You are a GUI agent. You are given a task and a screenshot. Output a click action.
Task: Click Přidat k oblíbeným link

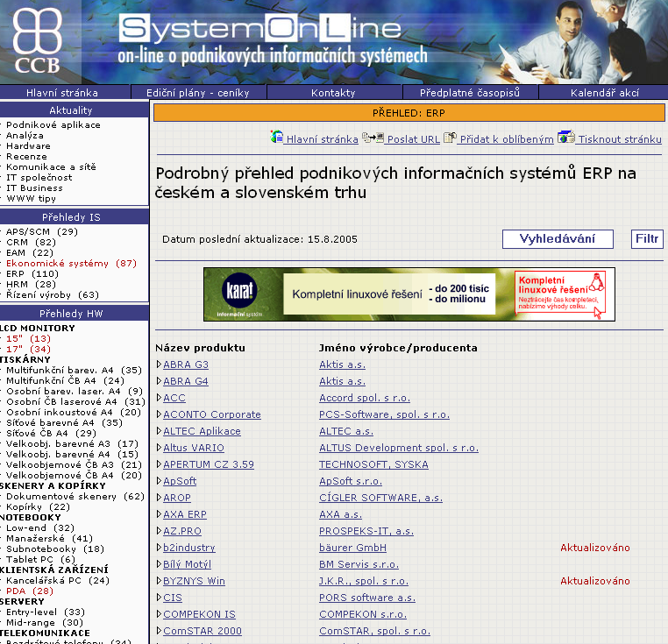coord(507,139)
